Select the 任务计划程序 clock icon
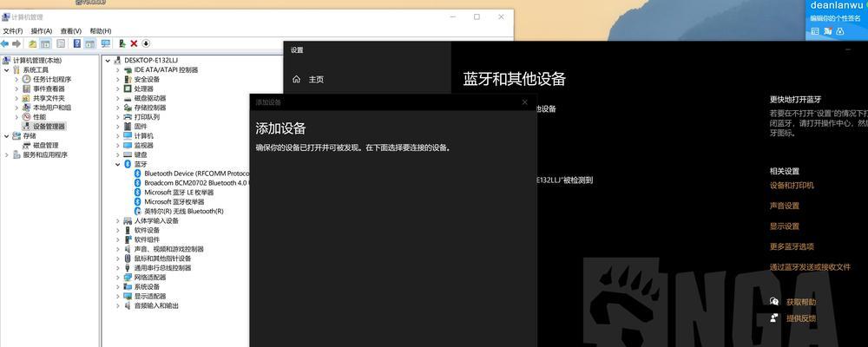This screenshot has width=868, height=347. click(x=27, y=79)
